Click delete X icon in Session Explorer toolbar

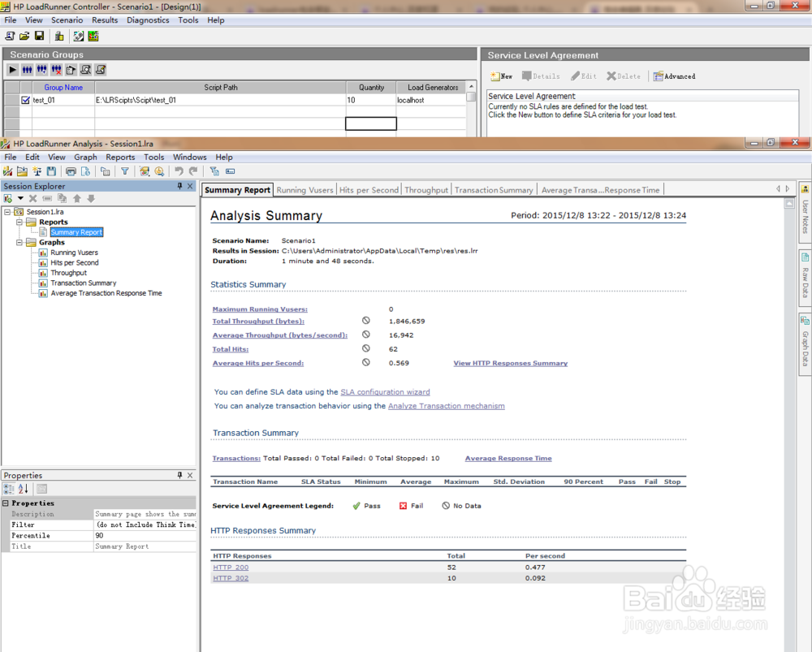(32, 198)
